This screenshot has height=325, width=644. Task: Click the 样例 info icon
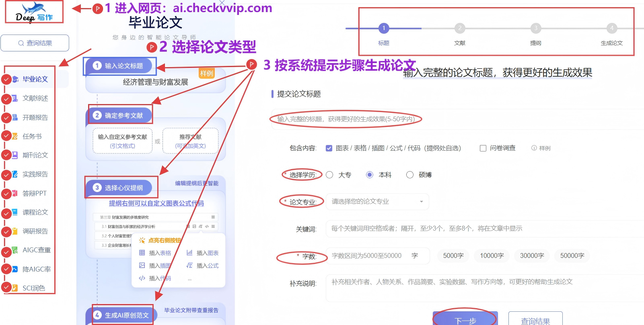534,148
